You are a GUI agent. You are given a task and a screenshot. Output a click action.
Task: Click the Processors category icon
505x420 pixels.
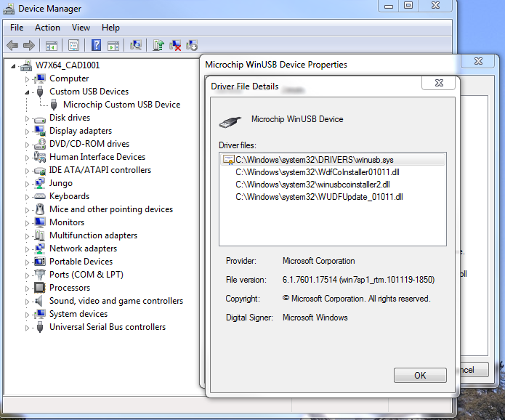(40, 288)
